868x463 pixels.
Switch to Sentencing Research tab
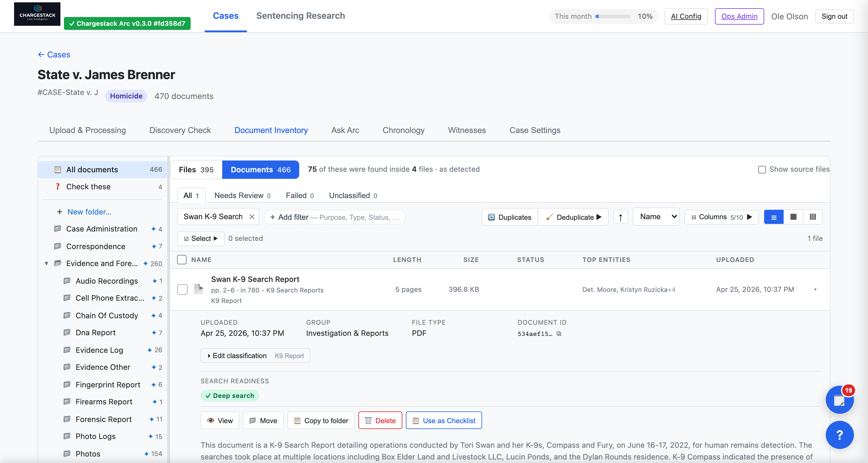[300, 16]
